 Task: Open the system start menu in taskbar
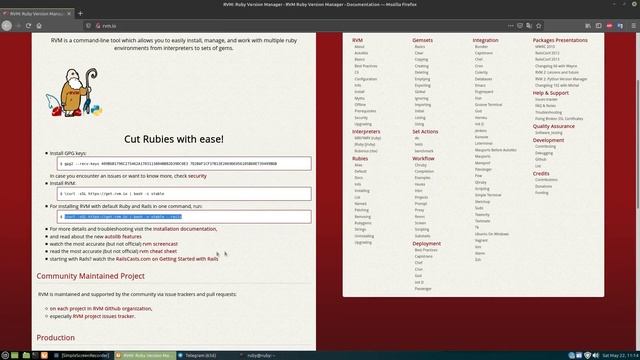(5, 356)
